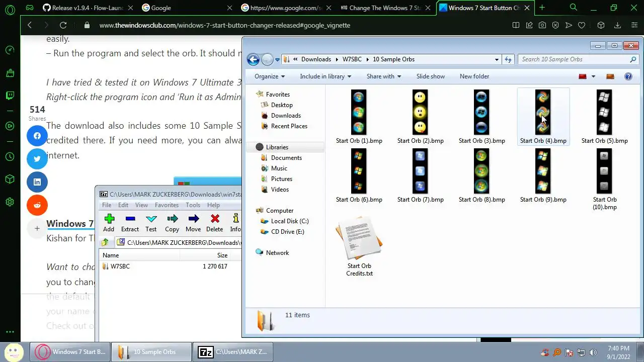Open Opera sidebar settings gear
This screenshot has height=362, width=644.
click(10, 202)
